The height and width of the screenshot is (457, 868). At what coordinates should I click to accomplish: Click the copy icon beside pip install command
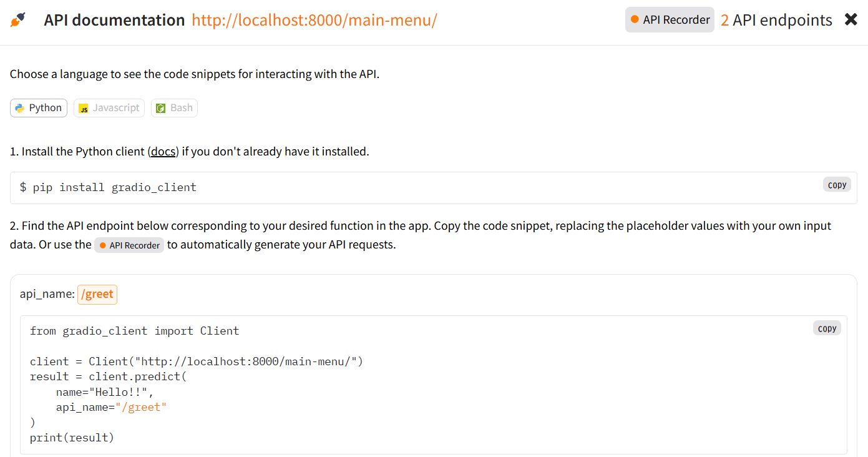836,184
